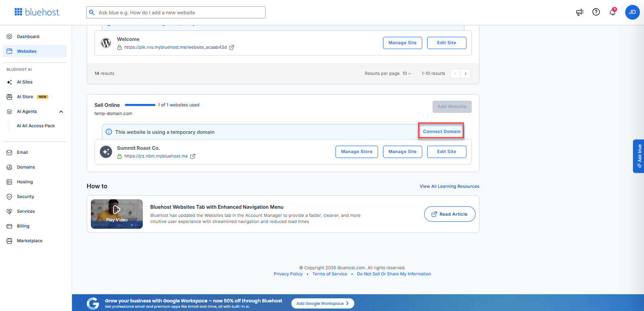Image resolution: width=644 pixels, height=311 pixels.
Task: Open the help question mark icon
Action: [x=596, y=12]
